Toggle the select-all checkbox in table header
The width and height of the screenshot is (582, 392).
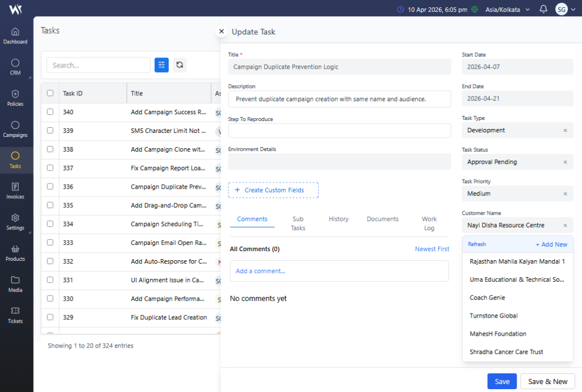point(50,93)
